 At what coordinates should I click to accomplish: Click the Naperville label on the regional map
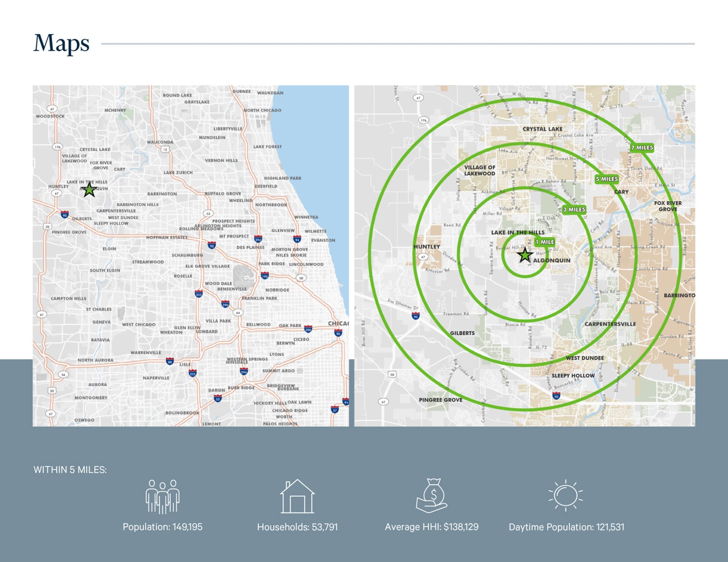[x=156, y=378]
